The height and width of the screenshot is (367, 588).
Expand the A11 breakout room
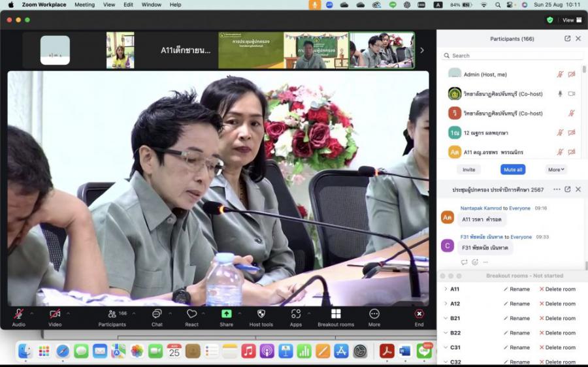pos(446,289)
